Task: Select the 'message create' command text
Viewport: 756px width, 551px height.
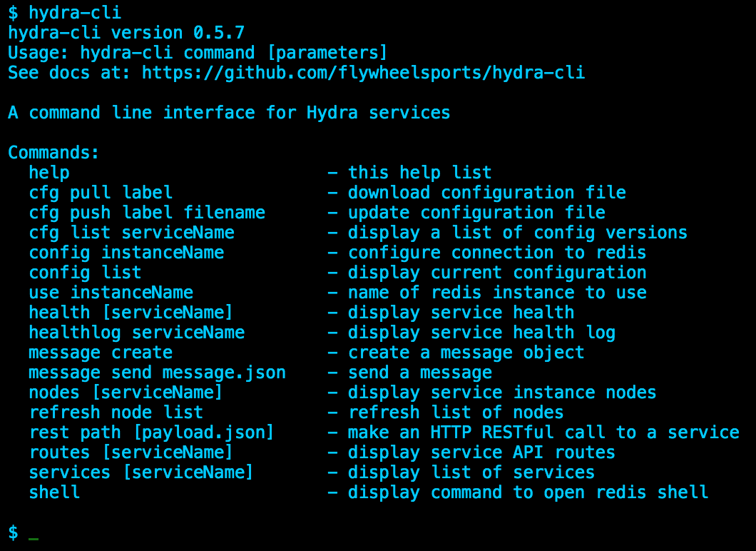Action: (100, 352)
